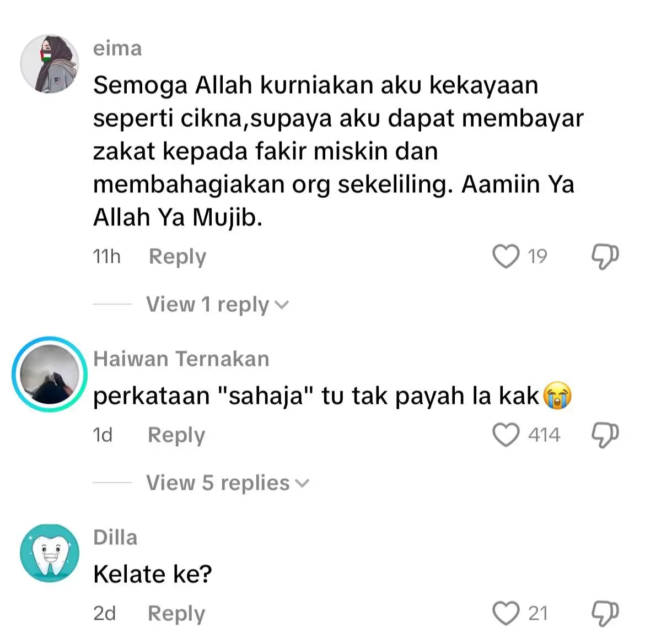This screenshot has height=644, width=645.
Task: Click the 414 likes count
Action: tap(544, 435)
